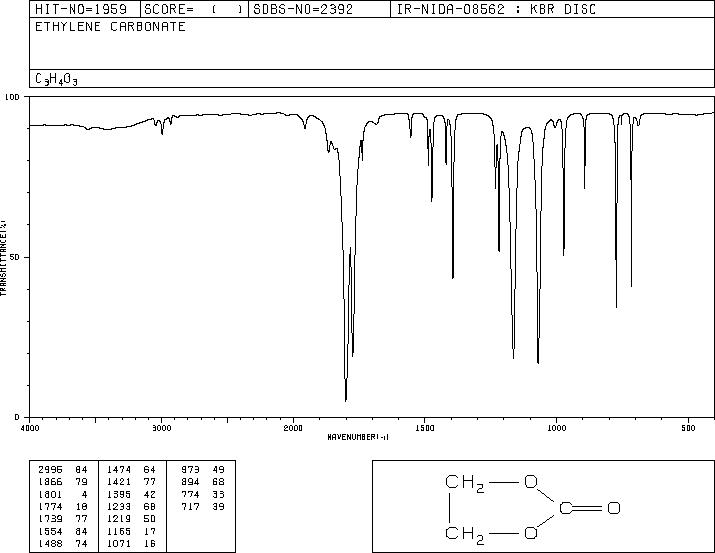
Task: Select the HIT-NO=1959 header field
Action: [81, 9]
